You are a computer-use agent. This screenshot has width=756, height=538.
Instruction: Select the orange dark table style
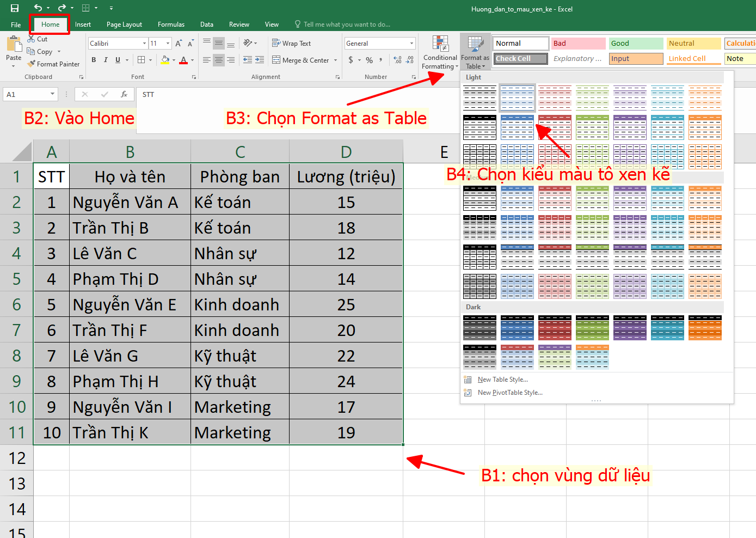705,328
